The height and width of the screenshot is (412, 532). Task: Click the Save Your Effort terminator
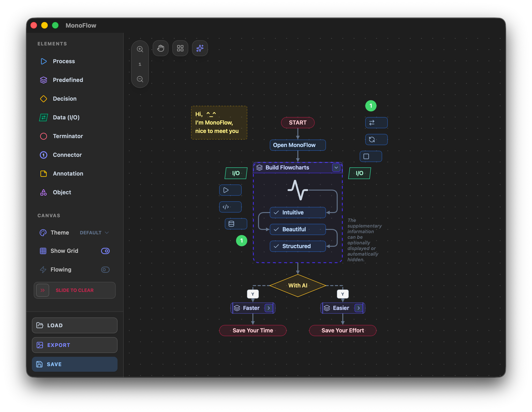click(343, 331)
